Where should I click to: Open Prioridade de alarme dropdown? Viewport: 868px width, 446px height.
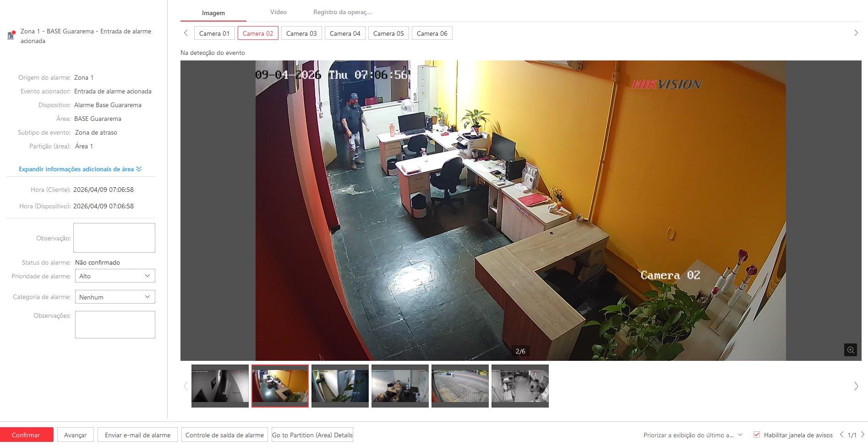pyautogui.click(x=115, y=276)
